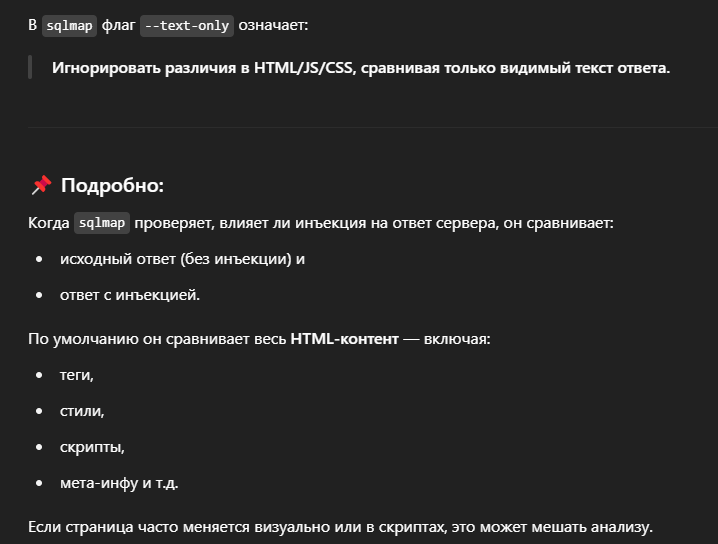This screenshot has height=544, width=718.
Task: Click the bullet ответ с инъекцией.
Action: coord(130,295)
